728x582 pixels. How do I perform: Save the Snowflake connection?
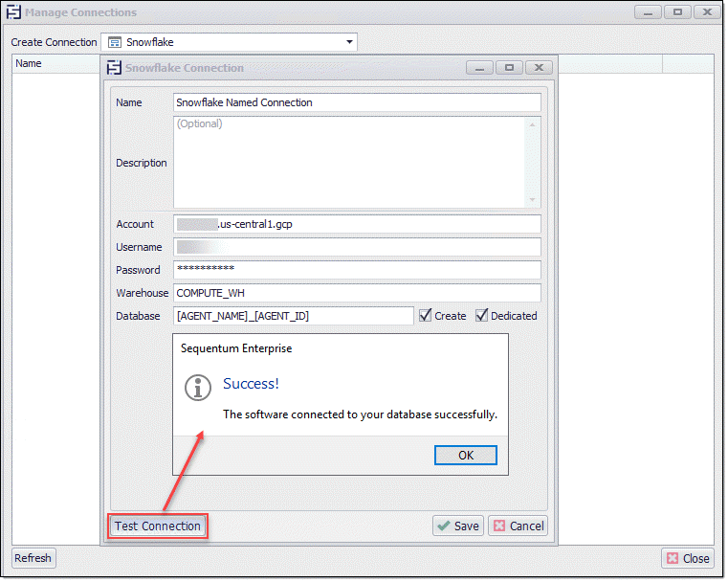(457, 526)
